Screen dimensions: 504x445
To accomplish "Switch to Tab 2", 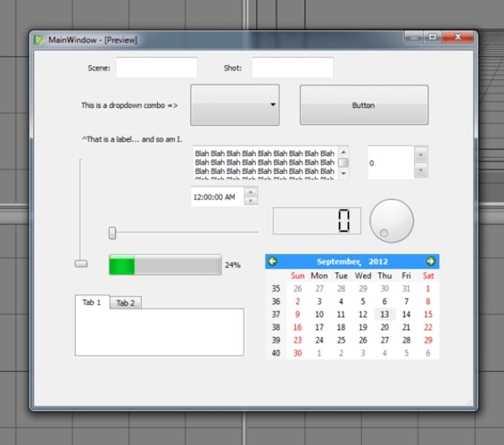I will pyautogui.click(x=125, y=303).
